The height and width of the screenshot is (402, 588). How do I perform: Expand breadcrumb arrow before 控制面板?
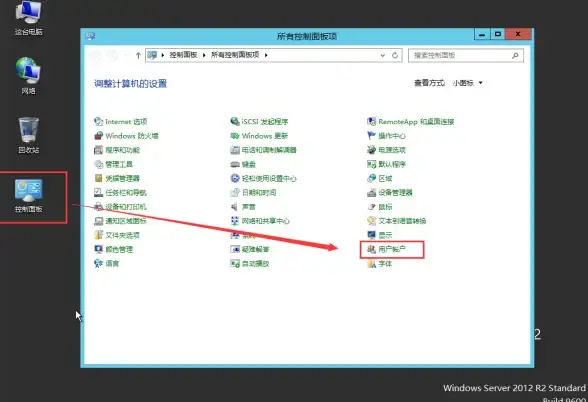pyautogui.click(x=163, y=55)
